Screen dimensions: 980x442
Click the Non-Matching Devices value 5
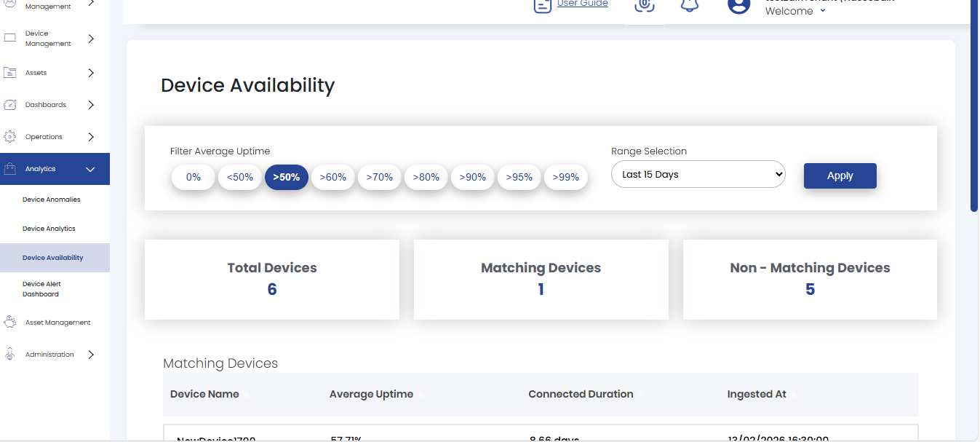point(810,290)
